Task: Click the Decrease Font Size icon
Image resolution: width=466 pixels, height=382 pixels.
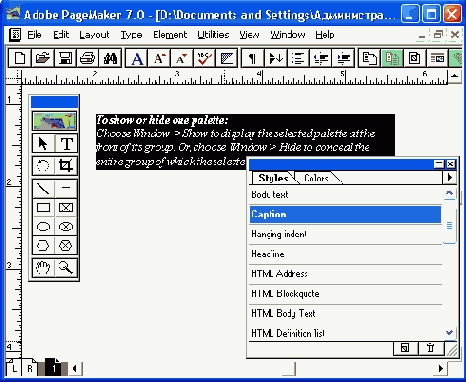Action: [x=182, y=58]
